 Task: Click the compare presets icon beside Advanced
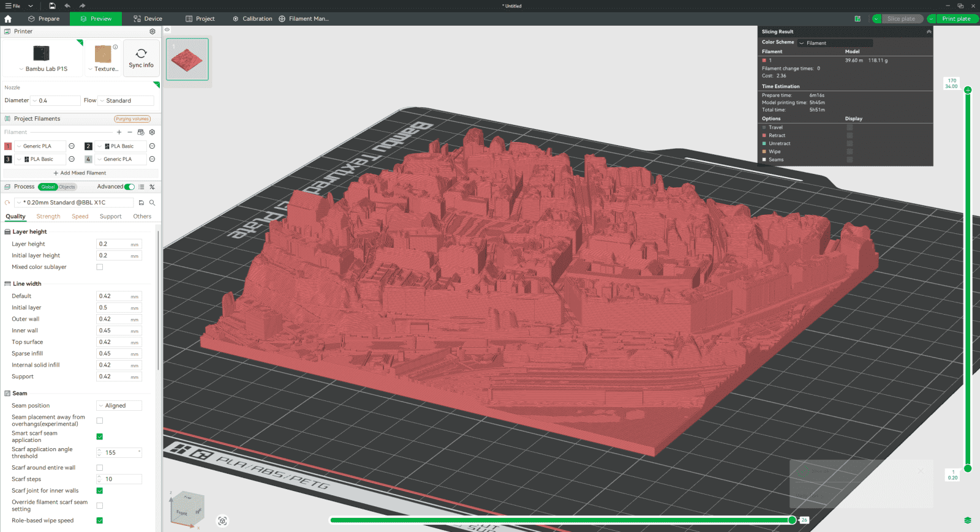152,187
